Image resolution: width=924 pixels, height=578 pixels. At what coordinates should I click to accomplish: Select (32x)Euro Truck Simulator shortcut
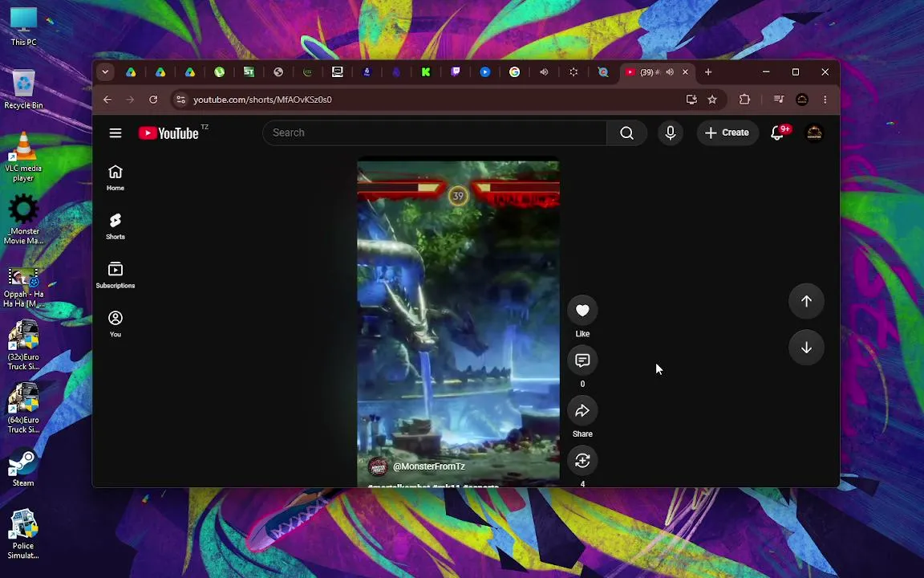click(23, 345)
